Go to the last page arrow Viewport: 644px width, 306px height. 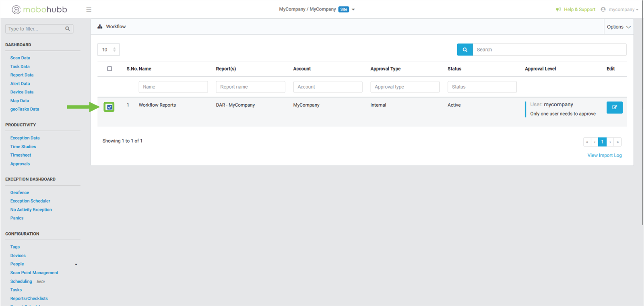tap(617, 142)
